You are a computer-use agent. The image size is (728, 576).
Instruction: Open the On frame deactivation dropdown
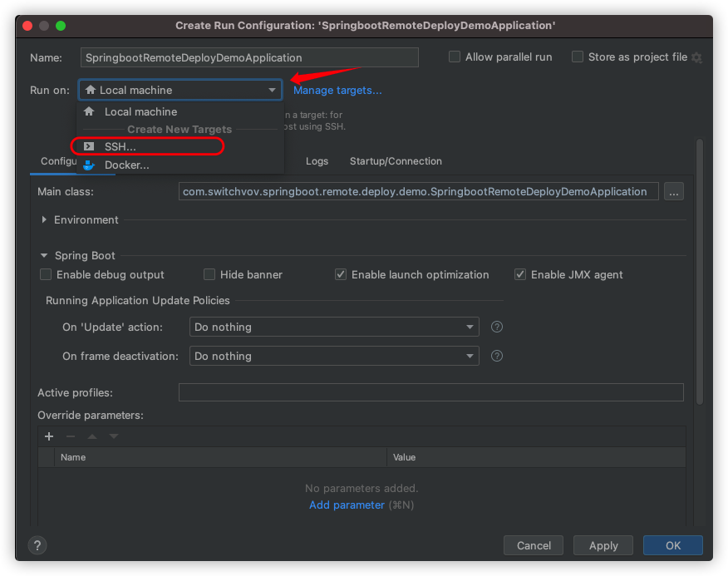[334, 356]
